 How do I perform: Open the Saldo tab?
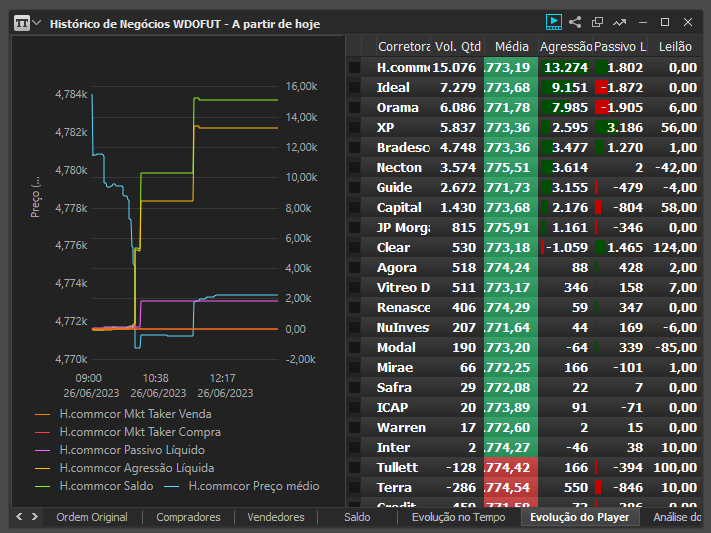pyautogui.click(x=357, y=517)
